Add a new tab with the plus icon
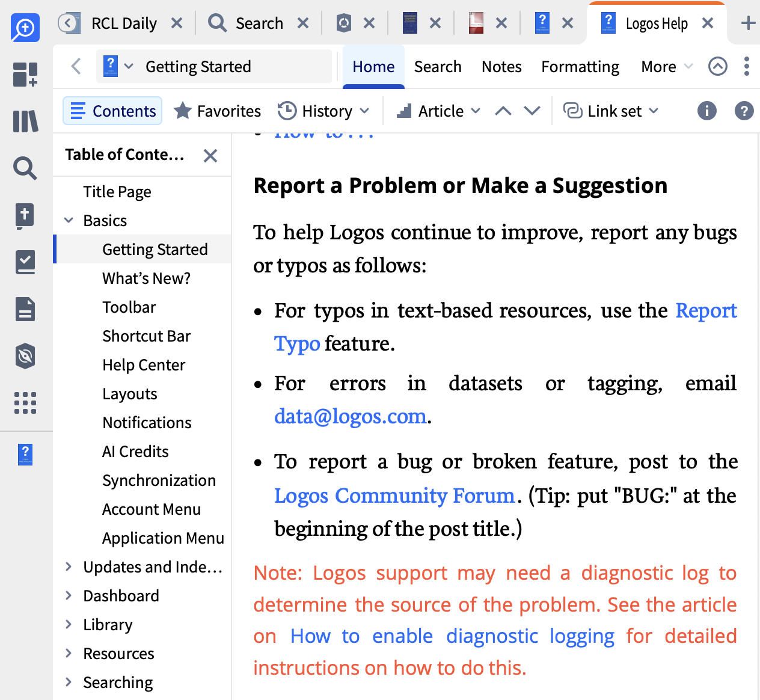The image size is (760, 700). [x=748, y=23]
